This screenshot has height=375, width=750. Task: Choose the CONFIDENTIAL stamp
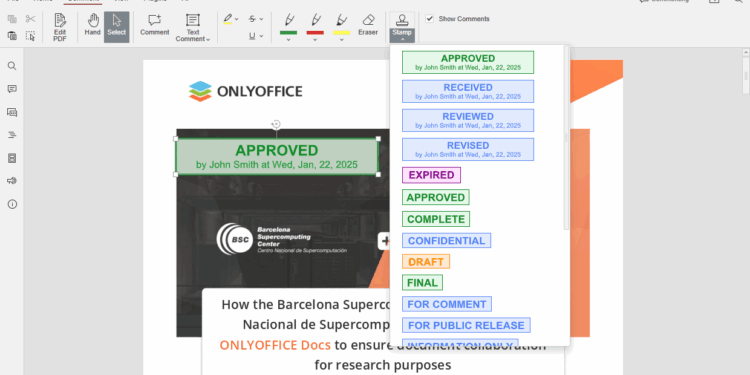[446, 241]
